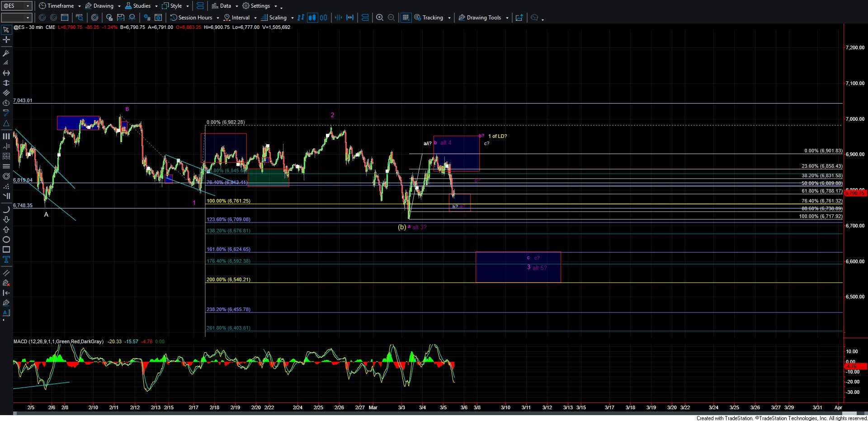The width and height of the screenshot is (868, 421).
Task: Select the ellipse drawing tool
Action: coord(6,240)
